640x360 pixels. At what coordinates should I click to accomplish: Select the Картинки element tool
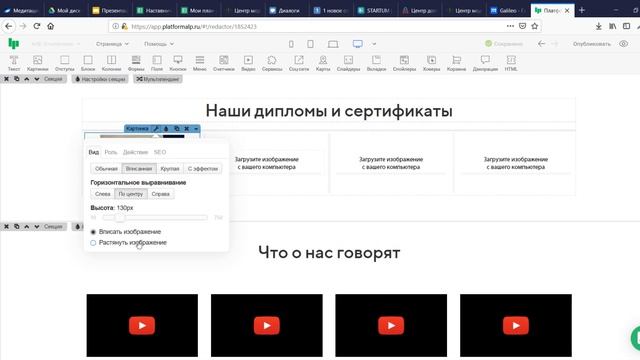coord(38,63)
